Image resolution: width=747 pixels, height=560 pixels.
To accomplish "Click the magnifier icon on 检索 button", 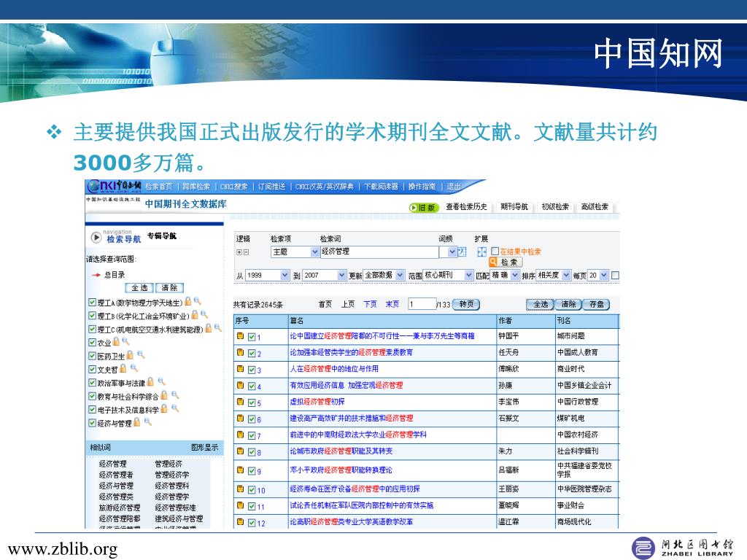I will pyautogui.click(x=494, y=262).
